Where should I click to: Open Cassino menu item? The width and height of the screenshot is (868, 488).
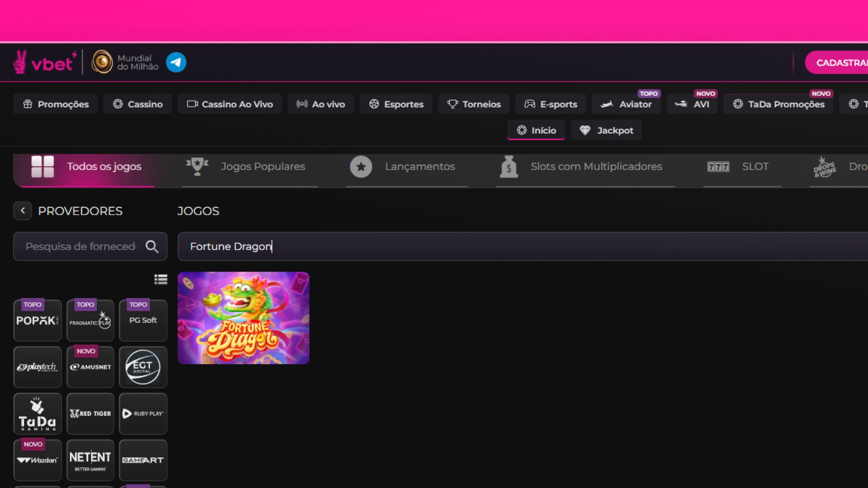pos(137,104)
